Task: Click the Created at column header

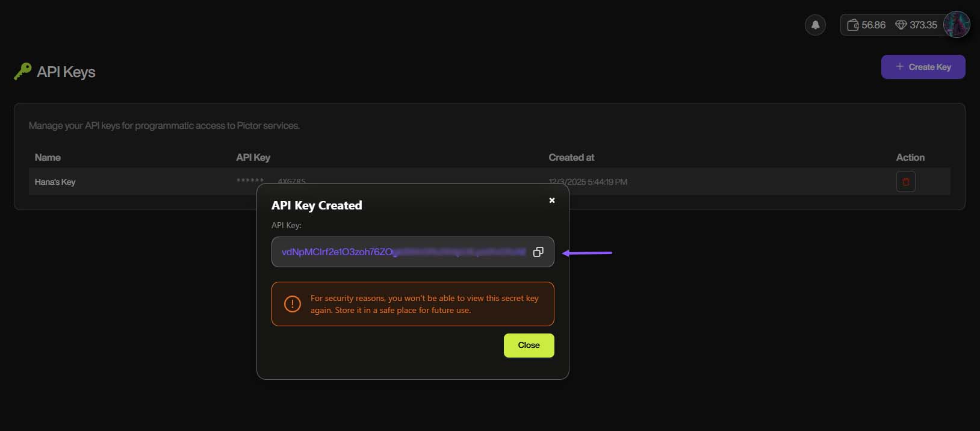Action: click(571, 157)
